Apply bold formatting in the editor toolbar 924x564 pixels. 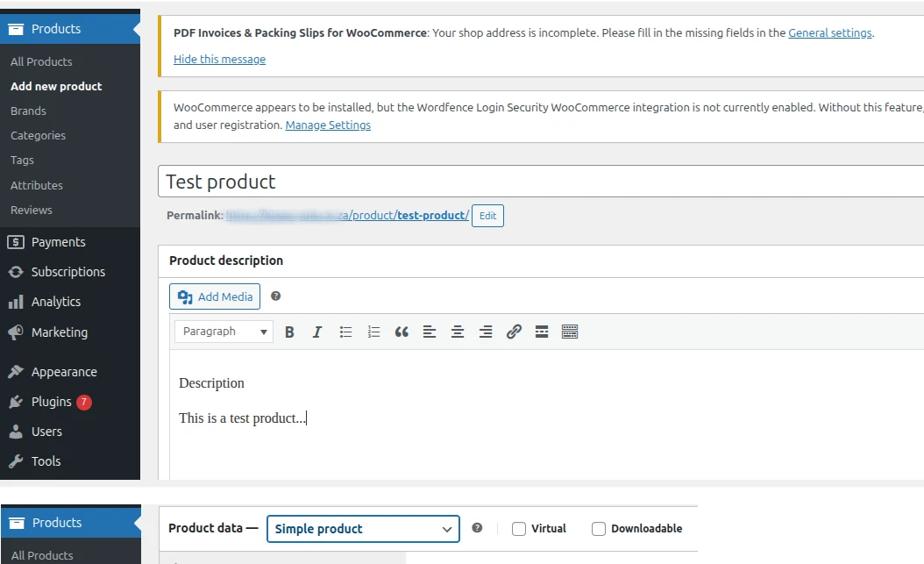point(289,332)
